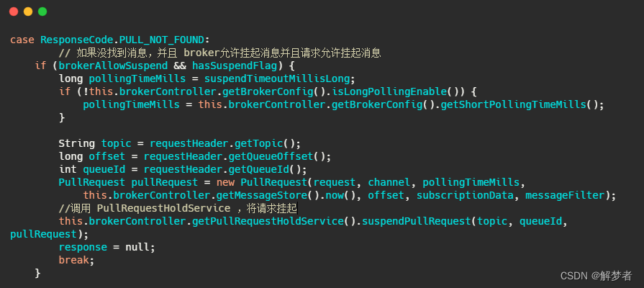Click the PullRequestHoldService comment line
This screenshot has height=288, width=644.
pyautogui.click(x=178, y=208)
